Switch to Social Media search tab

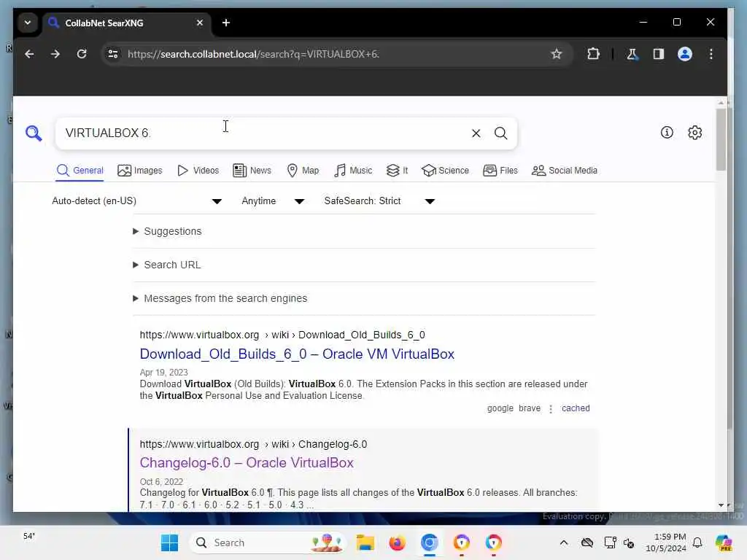(564, 171)
